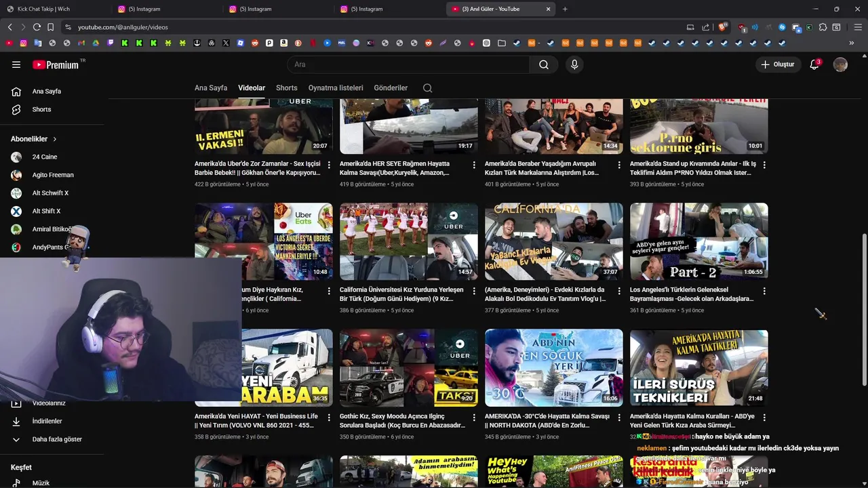Image resolution: width=868 pixels, height=488 pixels.
Task: Open the browser main menu hamburger
Action: click(x=858, y=27)
